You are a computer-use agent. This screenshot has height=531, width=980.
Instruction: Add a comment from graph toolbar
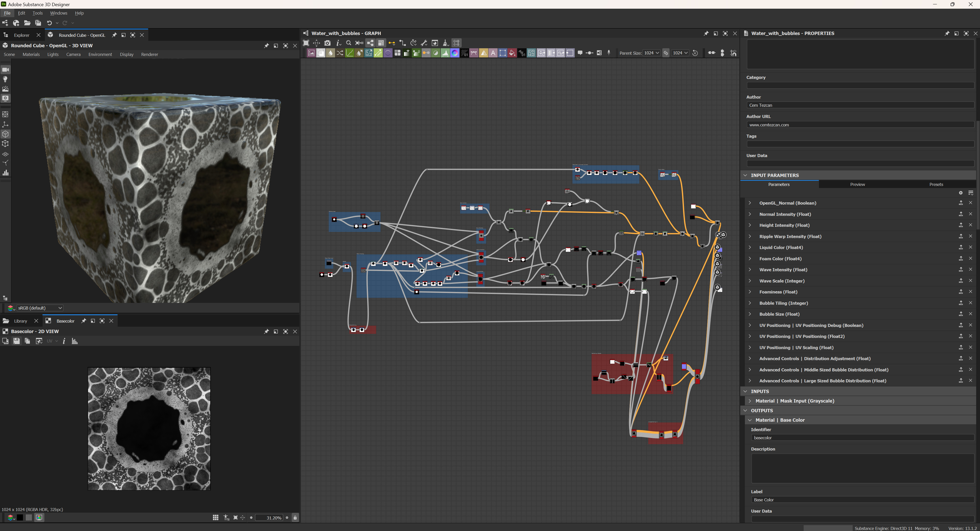580,53
